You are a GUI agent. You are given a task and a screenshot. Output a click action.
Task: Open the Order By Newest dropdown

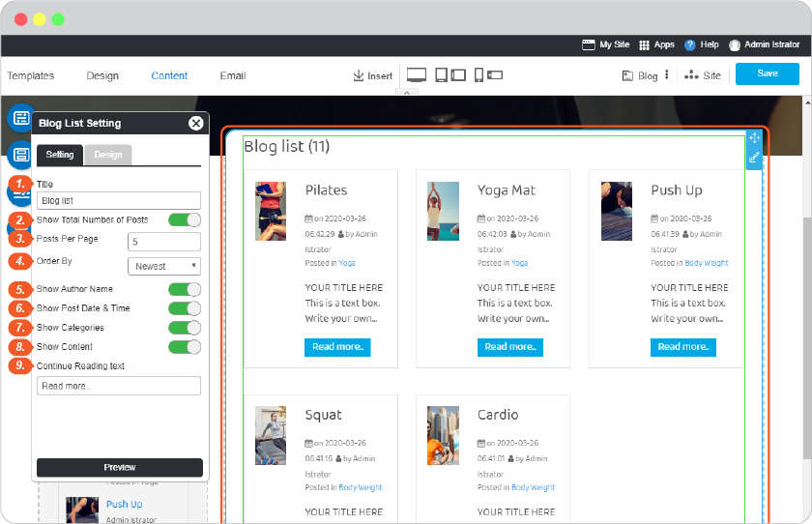coord(164,266)
